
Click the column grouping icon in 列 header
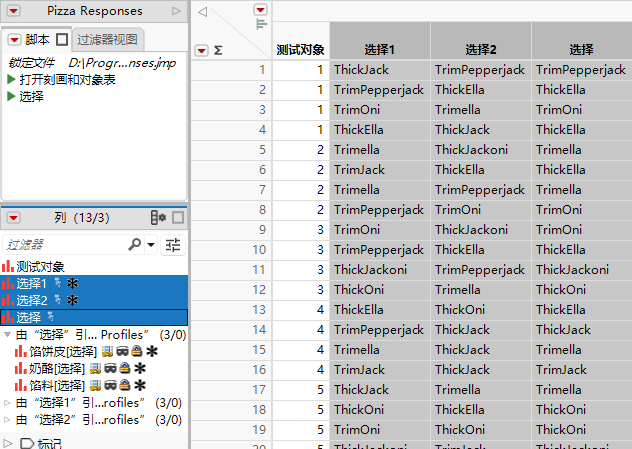click(158, 218)
